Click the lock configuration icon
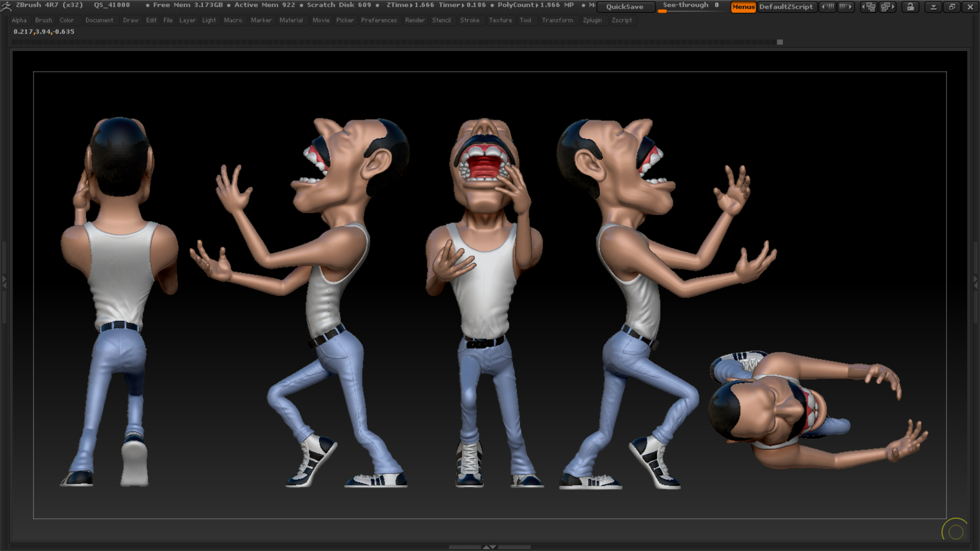 910,7
